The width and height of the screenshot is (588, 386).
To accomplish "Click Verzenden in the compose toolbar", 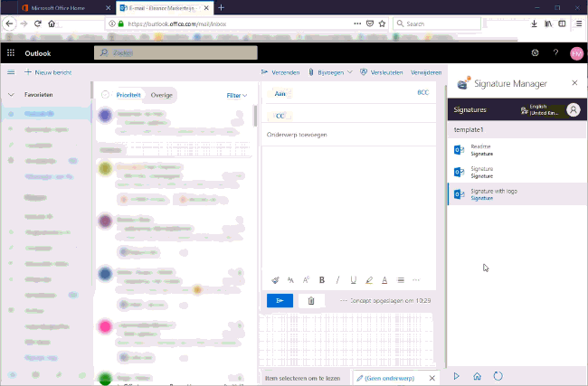I will point(280,72).
